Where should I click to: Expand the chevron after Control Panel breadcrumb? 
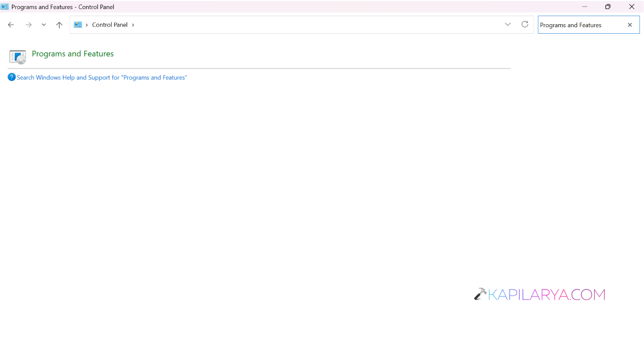(x=133, y=25)
